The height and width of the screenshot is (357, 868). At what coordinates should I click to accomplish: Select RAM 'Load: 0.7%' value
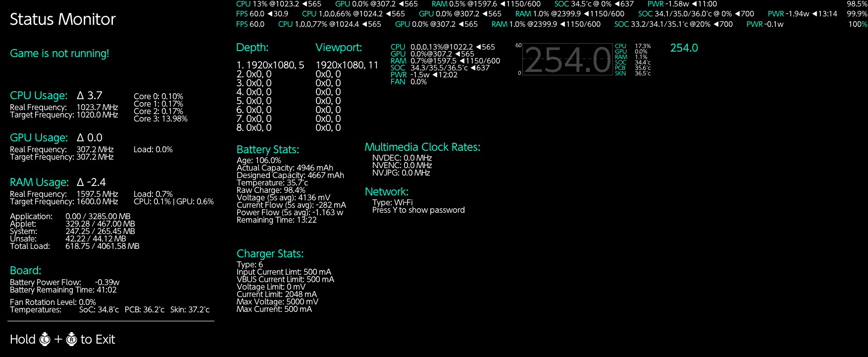153,194
